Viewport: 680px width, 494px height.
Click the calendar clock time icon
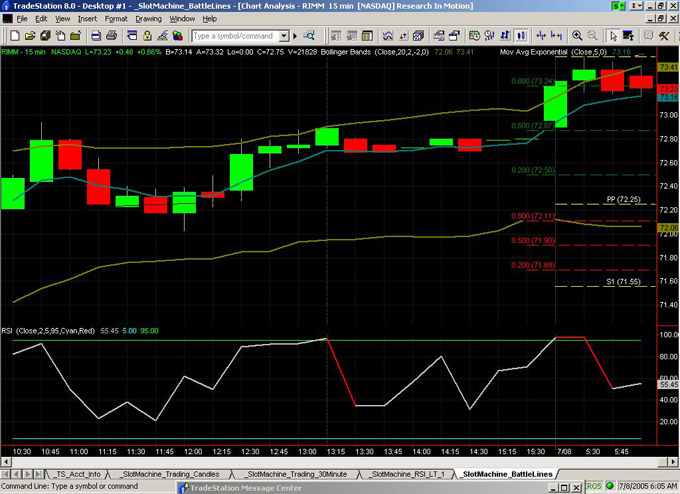[474, 36]
